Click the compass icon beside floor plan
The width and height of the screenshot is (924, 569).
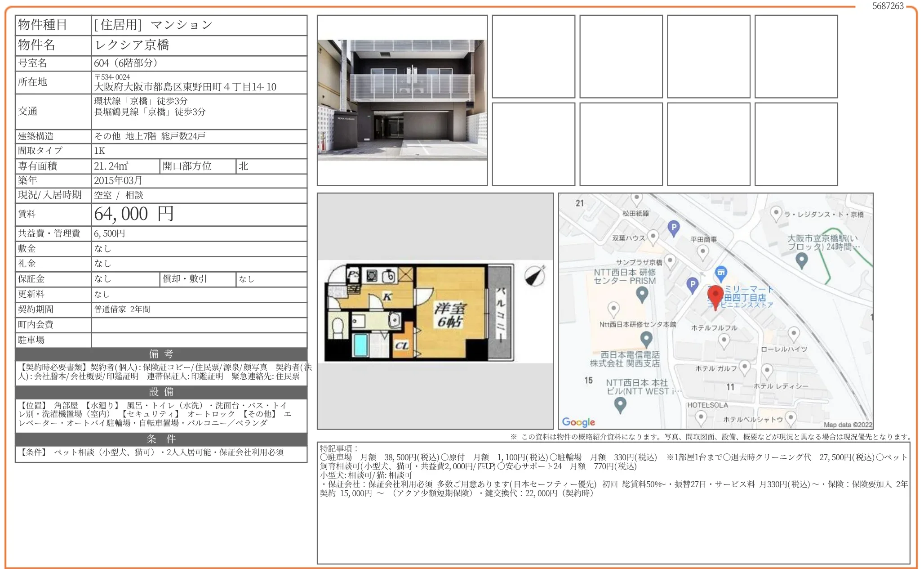[535, 276]
